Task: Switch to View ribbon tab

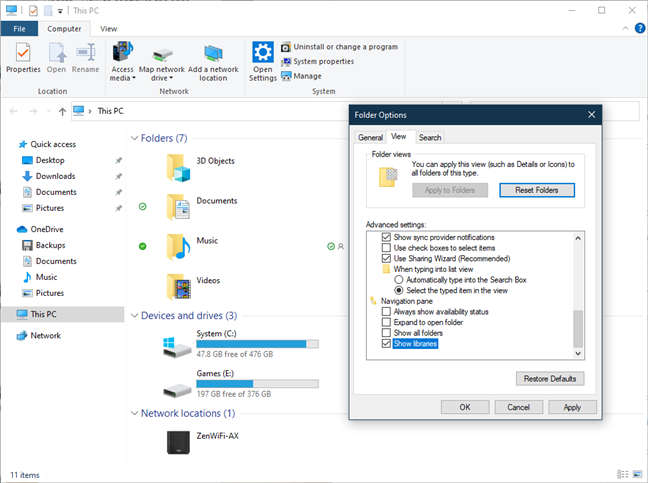Action: 109,29
